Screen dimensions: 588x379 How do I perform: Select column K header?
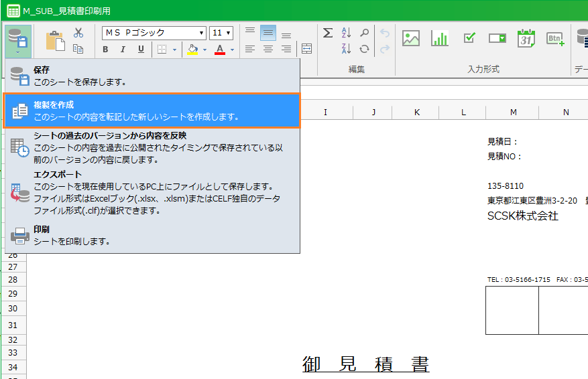[416, 112]
